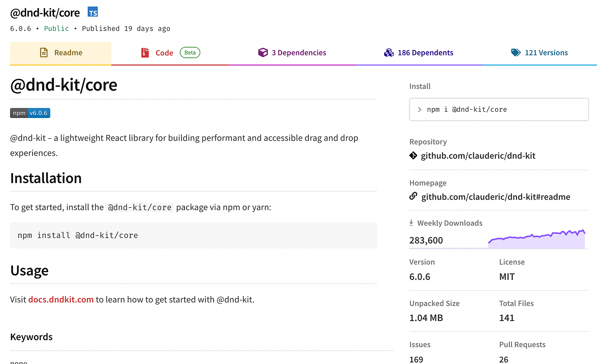Click the inline @dnd-kit/core code snippet
The height and width of the screenshot is (364, 608).
pyautogui.click(x=140, y=207)
